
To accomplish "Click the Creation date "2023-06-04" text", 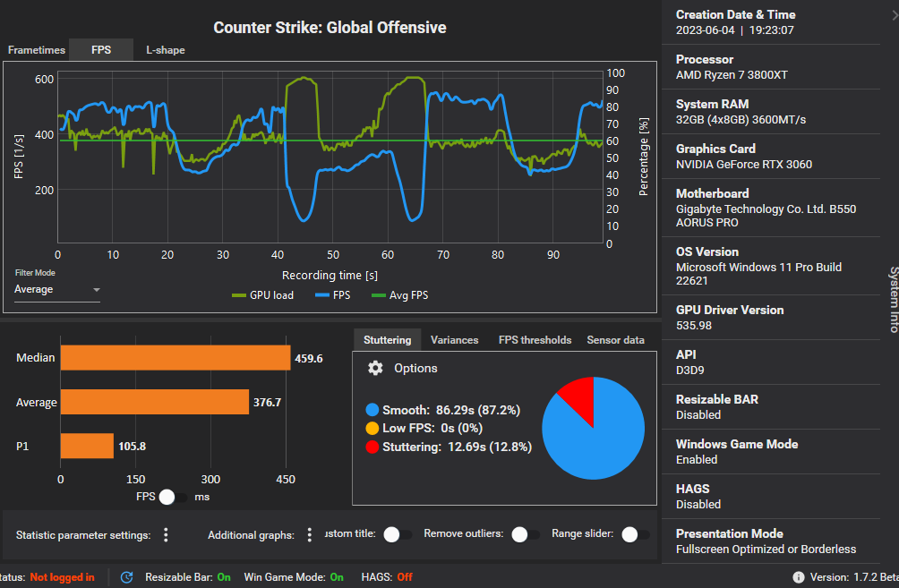I will [706, 30].
